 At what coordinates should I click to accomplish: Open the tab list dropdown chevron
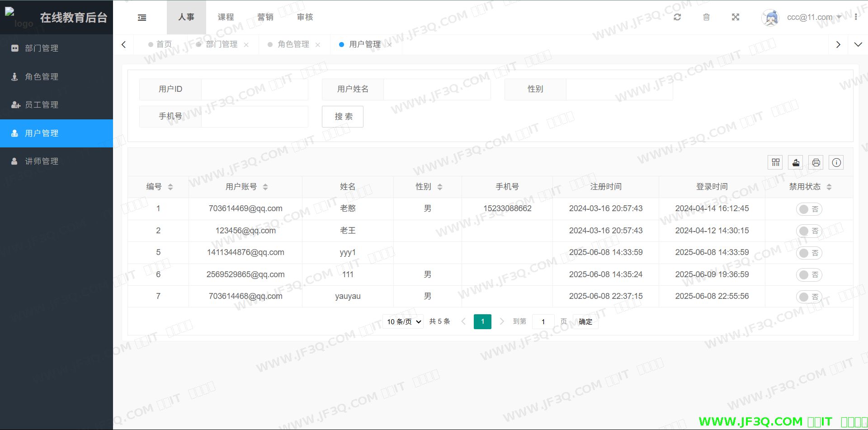[858, 44]
